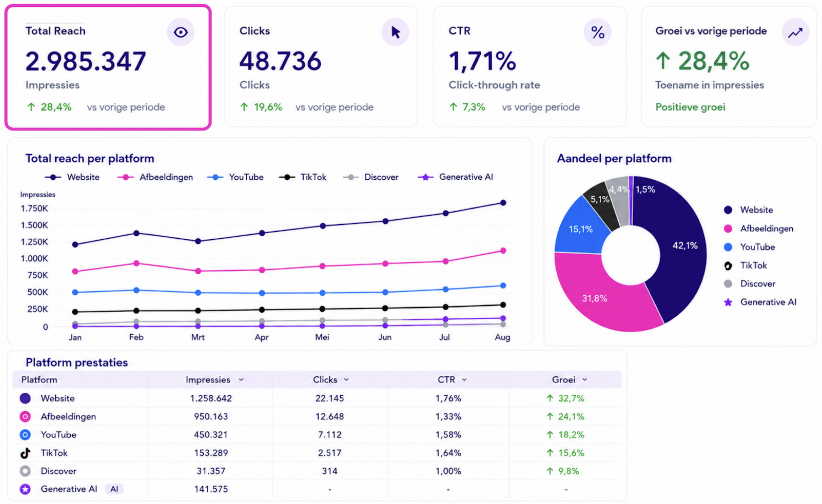Click the 22.145 clicks cell

(329, 398)
